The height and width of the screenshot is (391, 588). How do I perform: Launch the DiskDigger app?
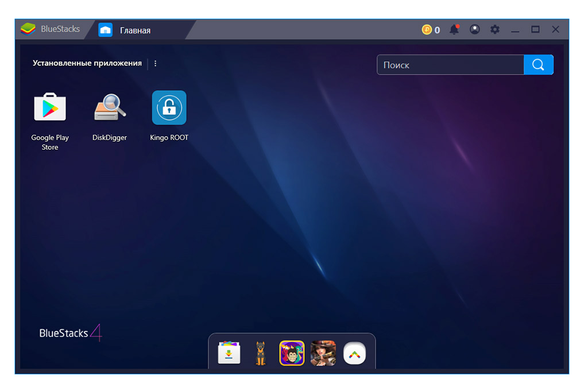pos(110,107)
